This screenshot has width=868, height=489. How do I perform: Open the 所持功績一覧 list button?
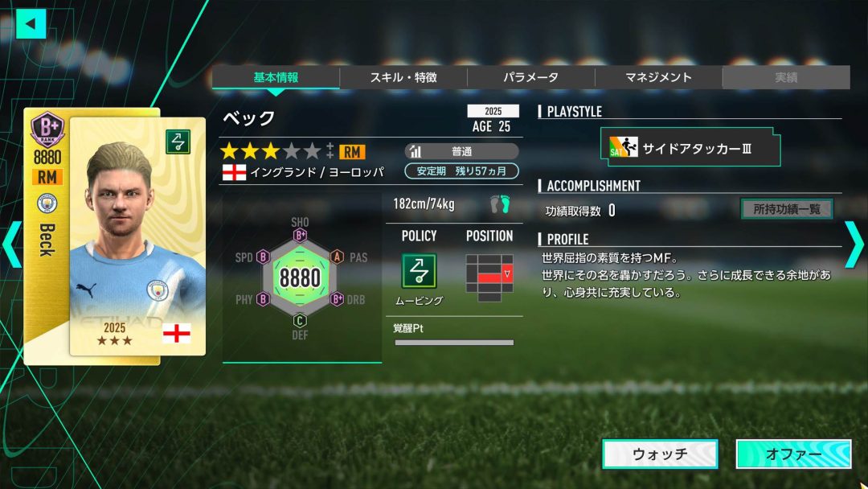(x=787, y=209)
